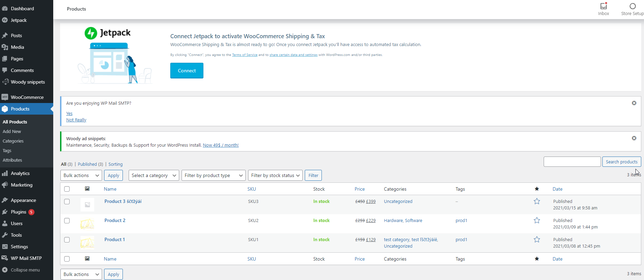Click the blue Connect button
The height and width of the screenshot is (280, 644).
point(187,71)
